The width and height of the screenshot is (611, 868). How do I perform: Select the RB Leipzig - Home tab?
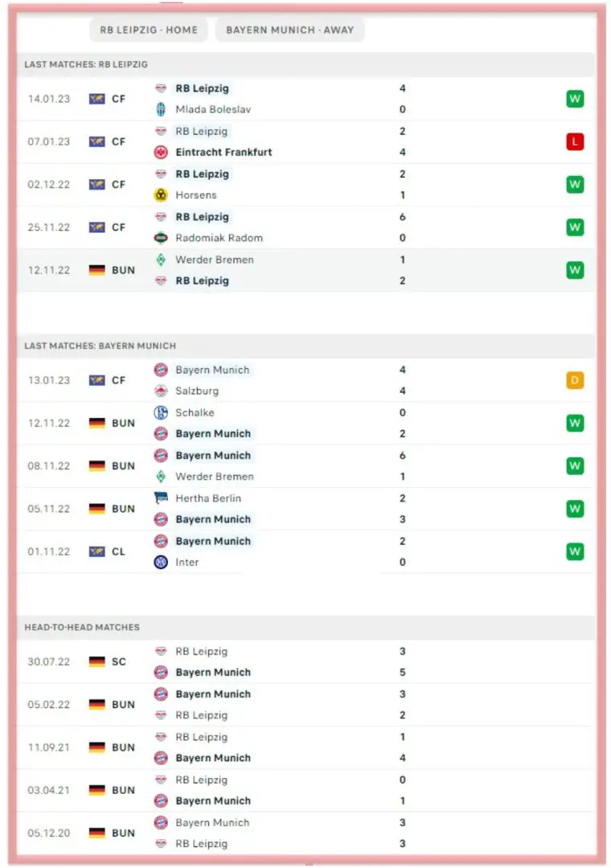[149, 30]
